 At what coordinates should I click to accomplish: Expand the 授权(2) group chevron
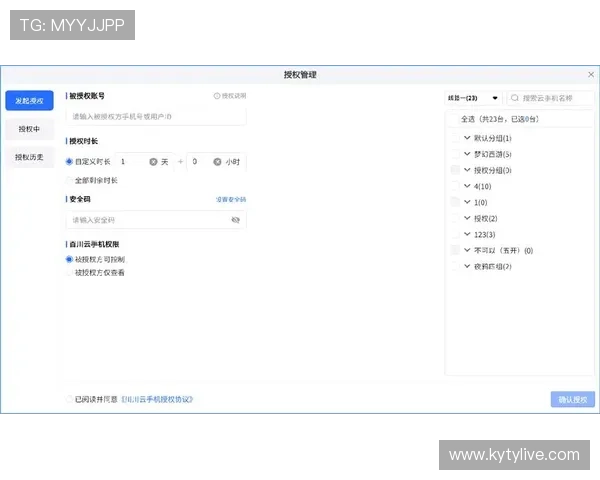[467, 218]
